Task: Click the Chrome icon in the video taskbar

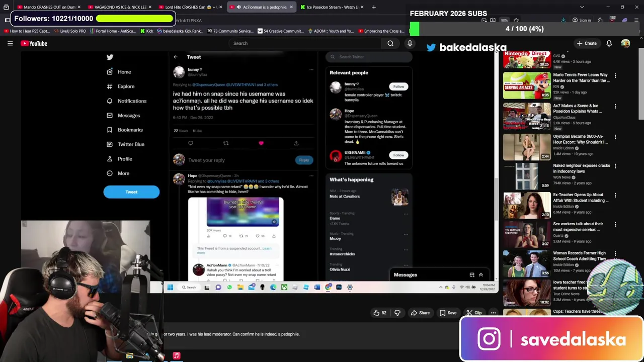Action: (328, 288)
